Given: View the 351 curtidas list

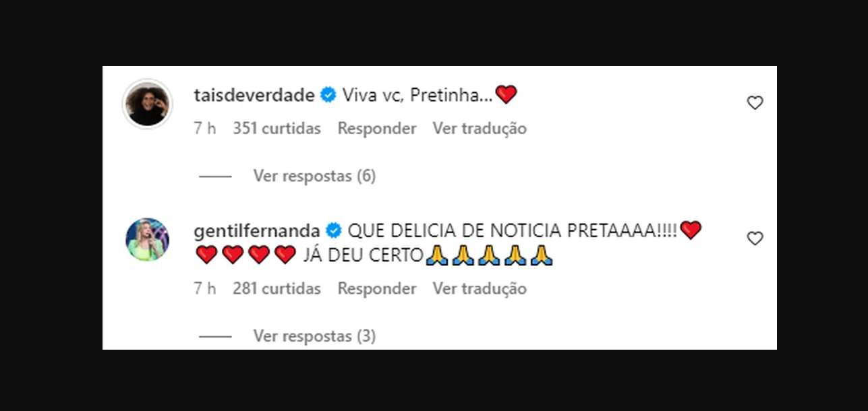Looking at the screenshot, I should click(x=277, y=128).
